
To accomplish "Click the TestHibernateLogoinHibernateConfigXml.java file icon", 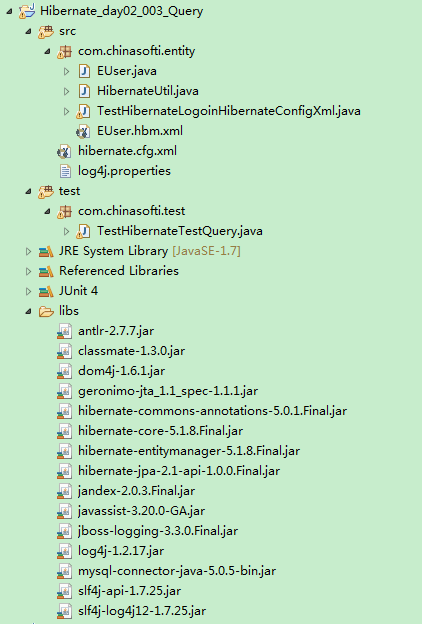I will [83, 111].
